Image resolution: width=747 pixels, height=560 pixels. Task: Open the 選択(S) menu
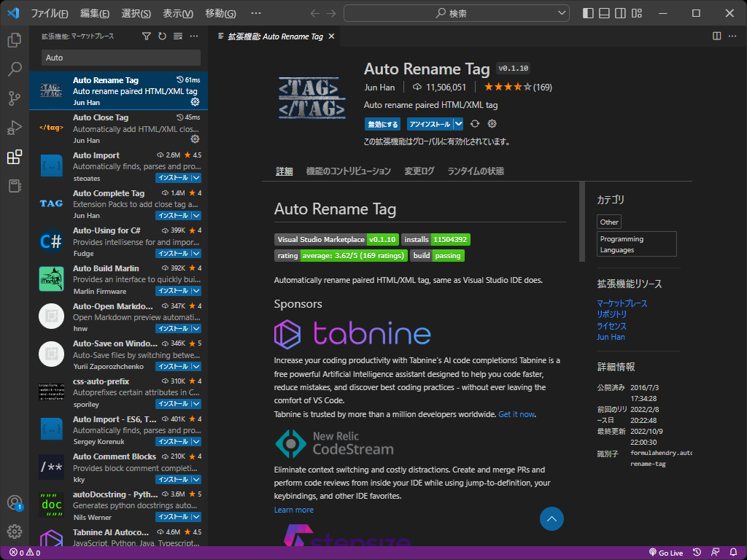point(136,13)
